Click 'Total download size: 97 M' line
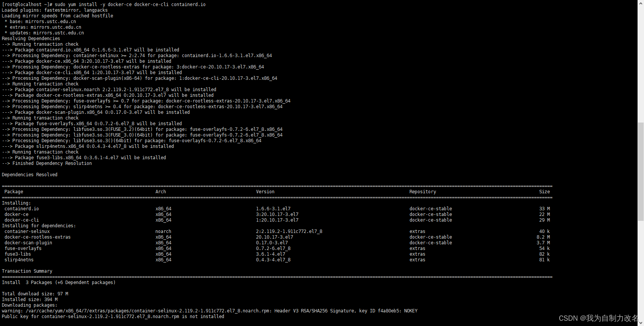The image size is (644, 326). point(35,294)
